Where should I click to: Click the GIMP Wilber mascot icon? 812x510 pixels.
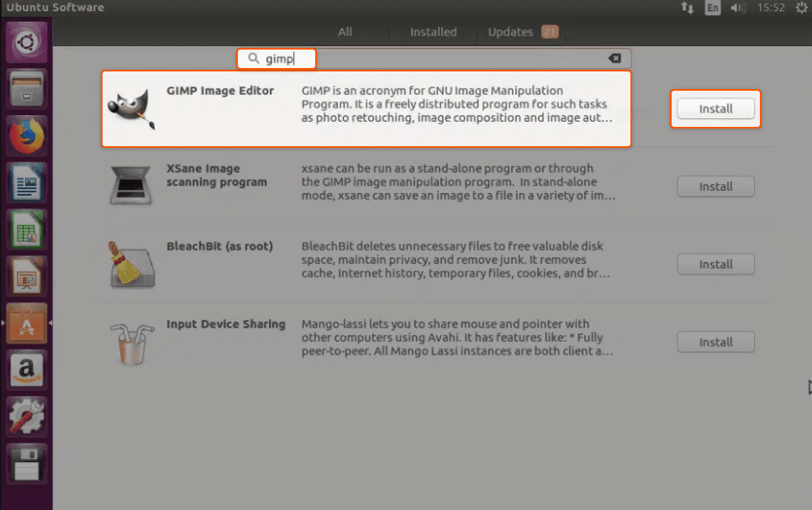pyautogui.click(x=131, y=108)
